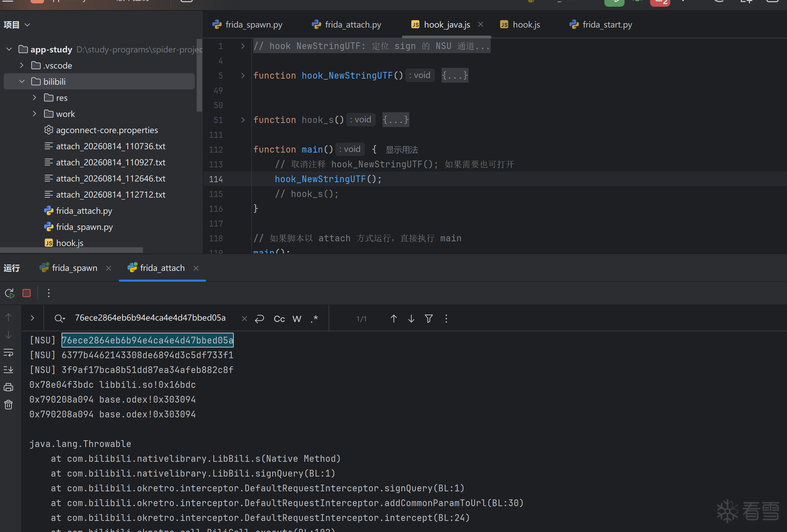
Task: Rerun the frida_attach script
Action: [x=9, y=293]
